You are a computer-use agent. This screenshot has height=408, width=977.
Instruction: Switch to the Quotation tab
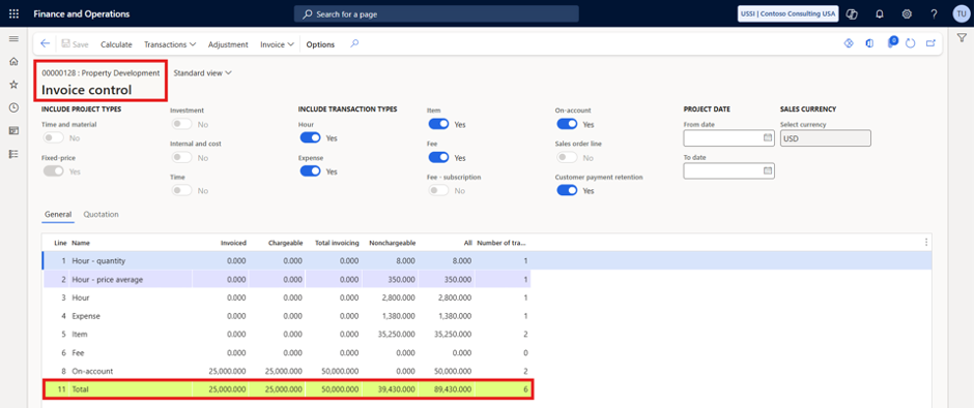[x=101, y=214]
